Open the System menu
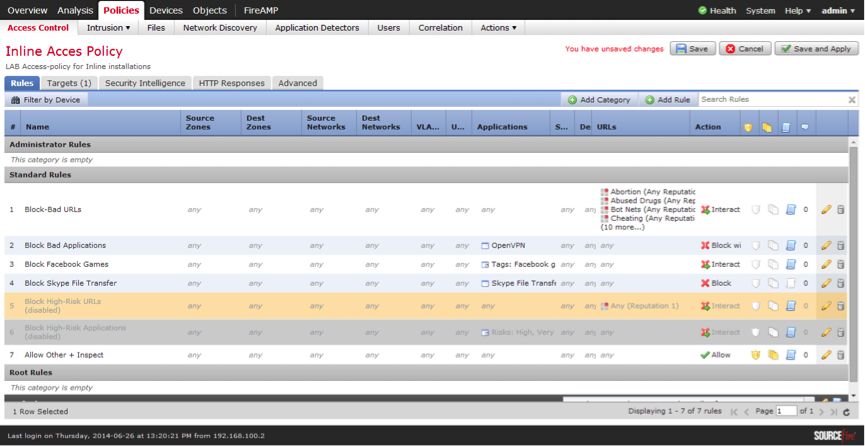The width and height of the screenshot is (865, 446). click(x=760, y=10)
